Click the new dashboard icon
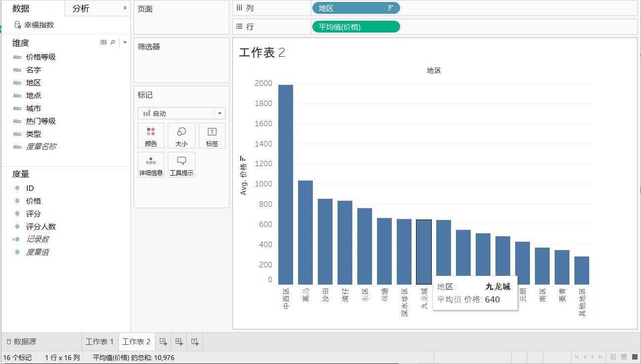This screenshot has height=364, width=641. tap(179, 341)
